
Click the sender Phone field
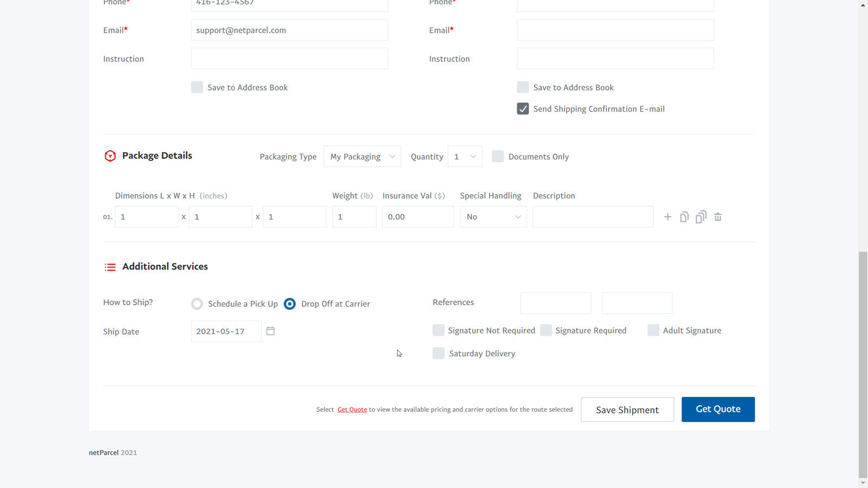tap(289, 5)
